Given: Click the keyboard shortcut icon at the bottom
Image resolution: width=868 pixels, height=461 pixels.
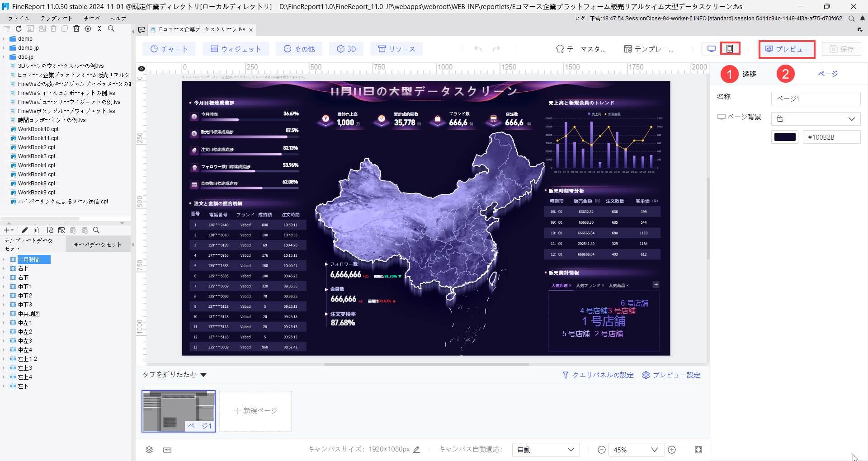Looking at the screenshot, I should (167, 450).
